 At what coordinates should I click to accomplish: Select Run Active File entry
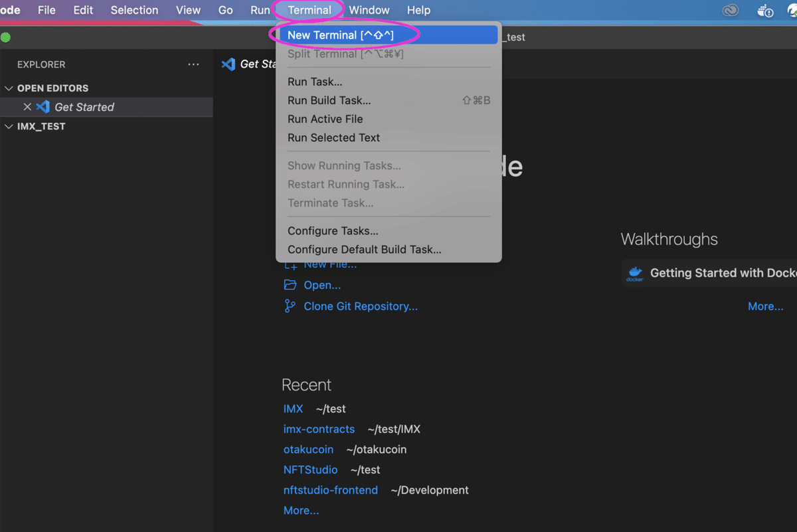pyautogui.click(x=389, y=119)
